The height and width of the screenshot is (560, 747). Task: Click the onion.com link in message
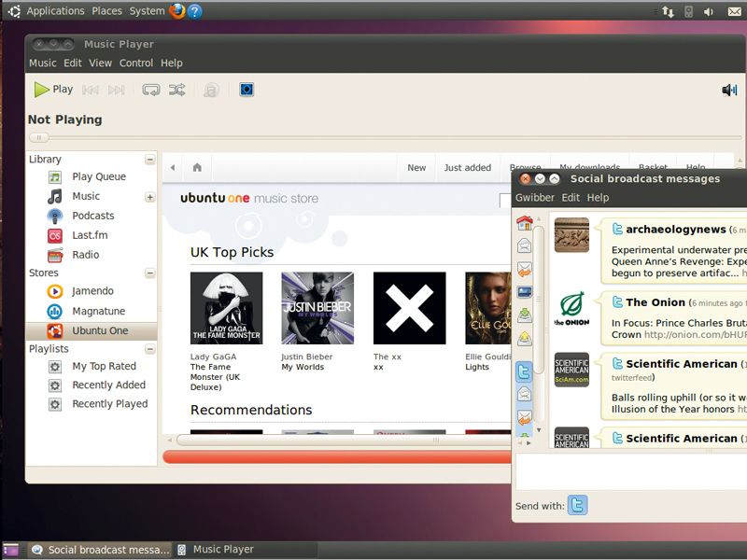[695, 335]
